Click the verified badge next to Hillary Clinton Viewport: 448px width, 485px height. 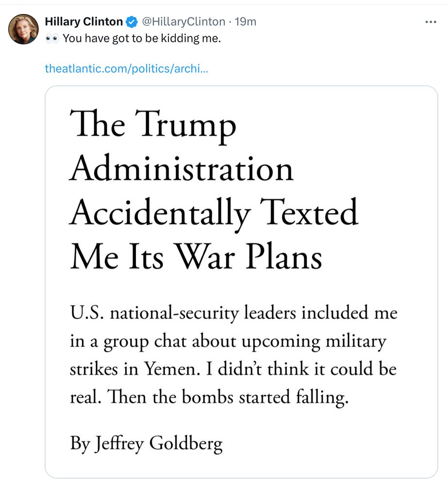click(131, 21)
